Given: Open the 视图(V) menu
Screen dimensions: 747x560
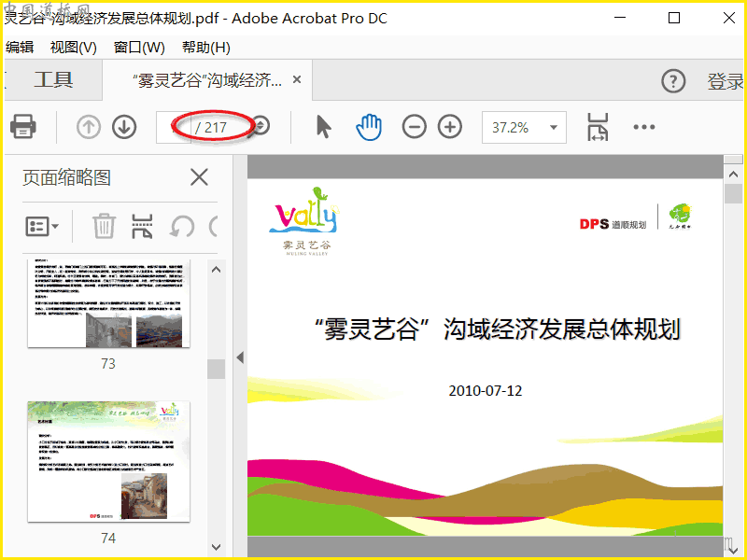Looking at the screenshot, I should click(74, 48).
